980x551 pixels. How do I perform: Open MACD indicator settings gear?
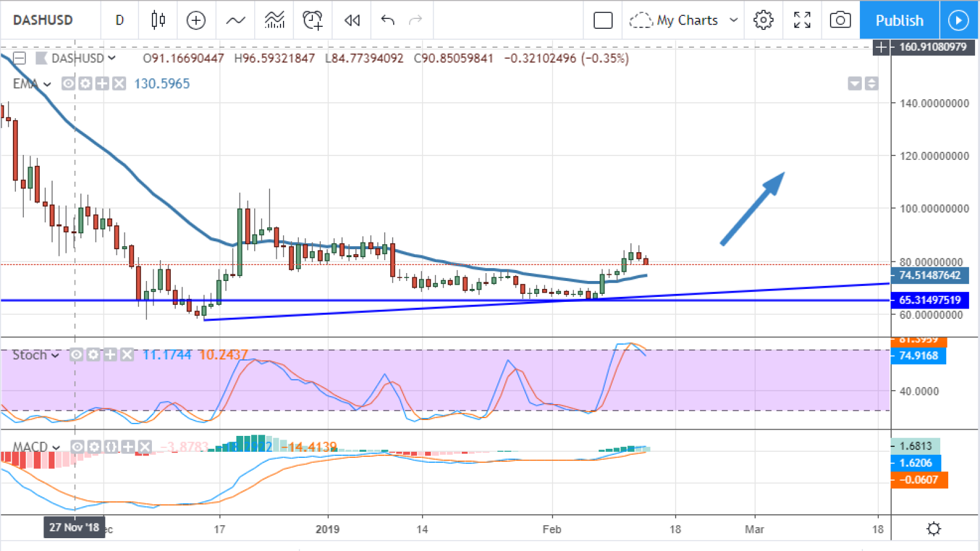tap(94, 447)
